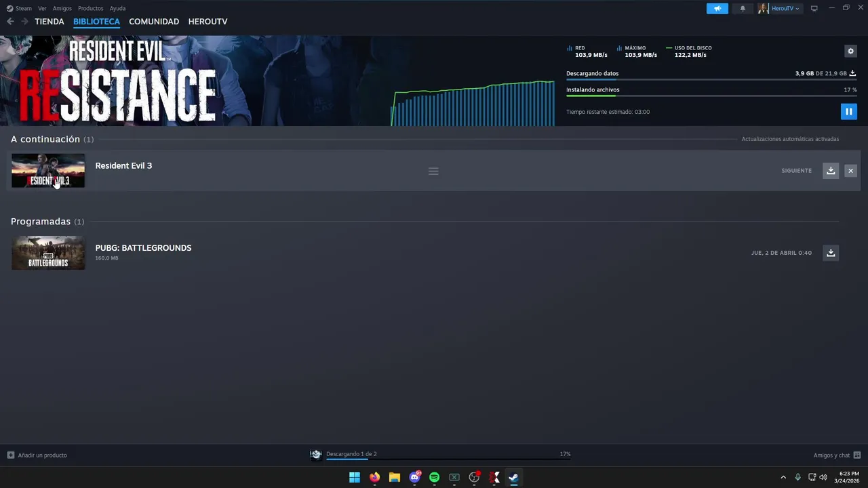Click the PUBG 160,0 MB size text
Image resolution: width=868 pixels, height=488 pixels.
coord(106,258)
